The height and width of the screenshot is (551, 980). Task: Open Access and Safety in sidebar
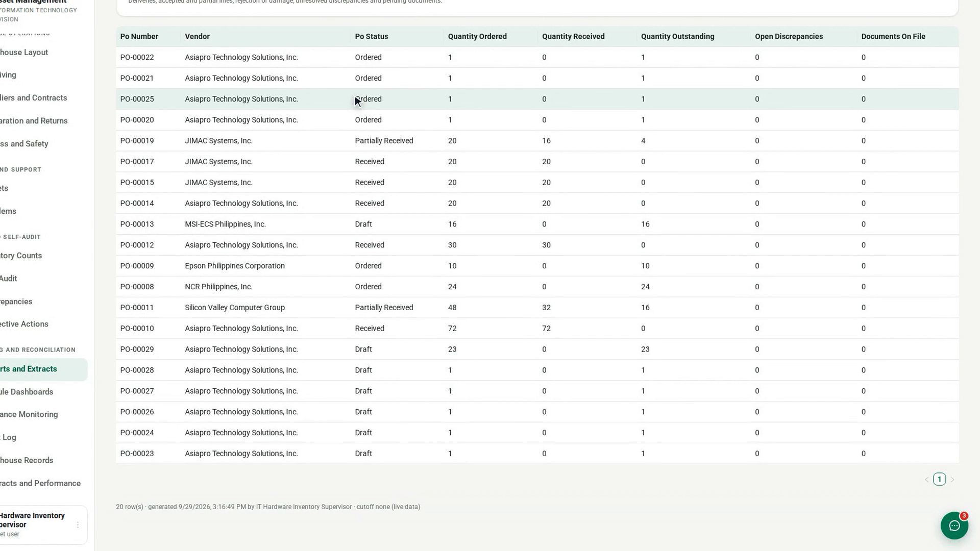[x=24, y=144]
